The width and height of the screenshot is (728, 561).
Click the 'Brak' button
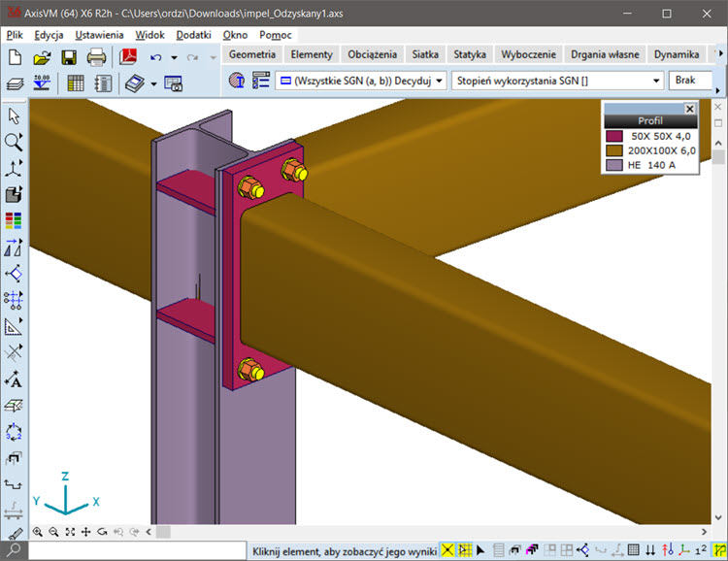point(691,81)
